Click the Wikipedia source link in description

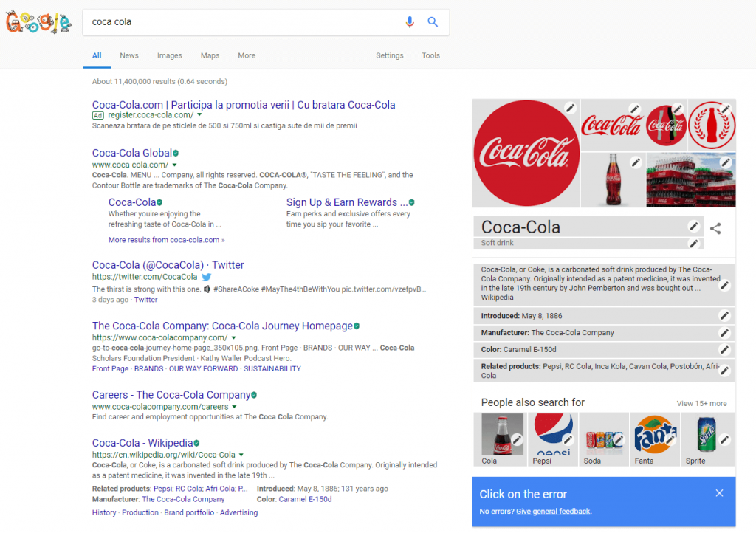497,298
